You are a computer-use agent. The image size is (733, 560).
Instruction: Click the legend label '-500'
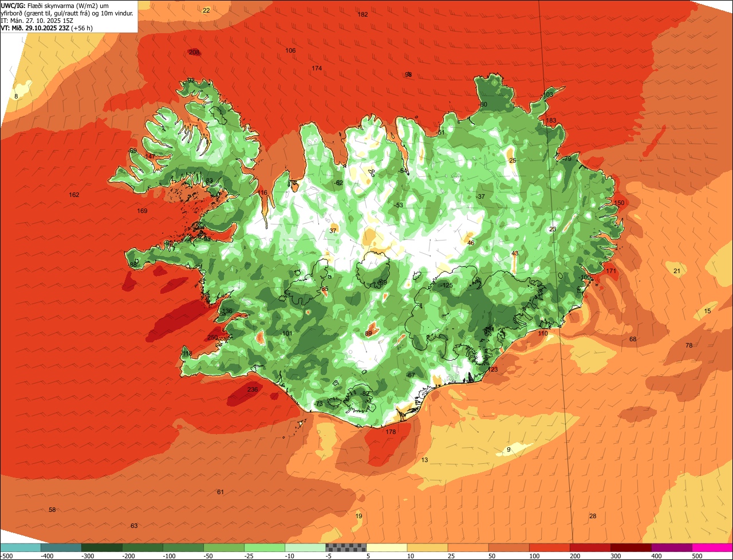pyautogui.click(x=7, y=556)
